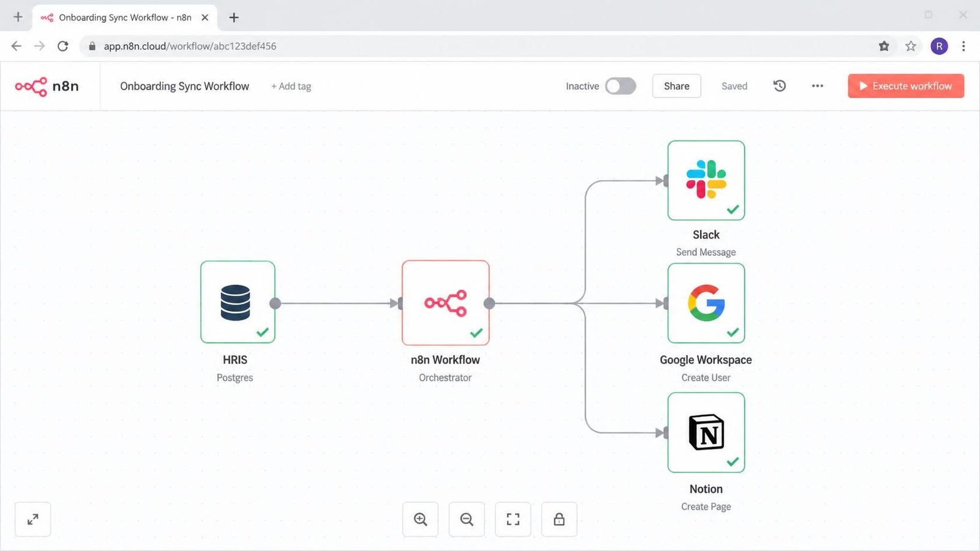Screen dimensions: 980x551
Task: Reload the current page
Action: click(62, 46)
